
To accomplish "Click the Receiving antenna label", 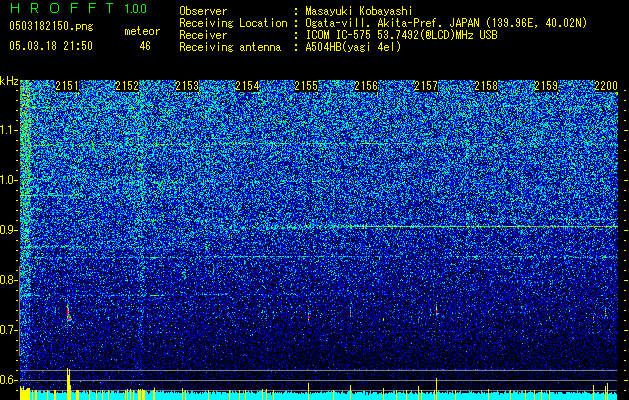I will coord(230,47).
